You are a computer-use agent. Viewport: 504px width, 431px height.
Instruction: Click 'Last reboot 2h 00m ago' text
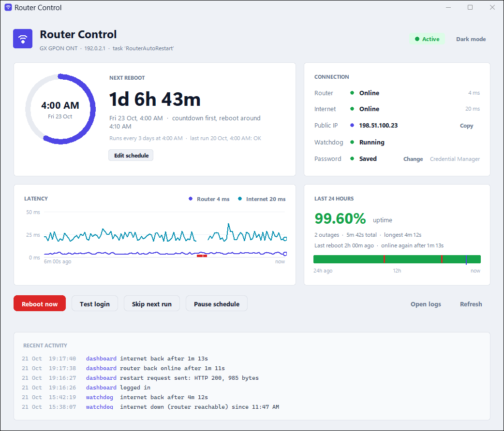point(344,245)
